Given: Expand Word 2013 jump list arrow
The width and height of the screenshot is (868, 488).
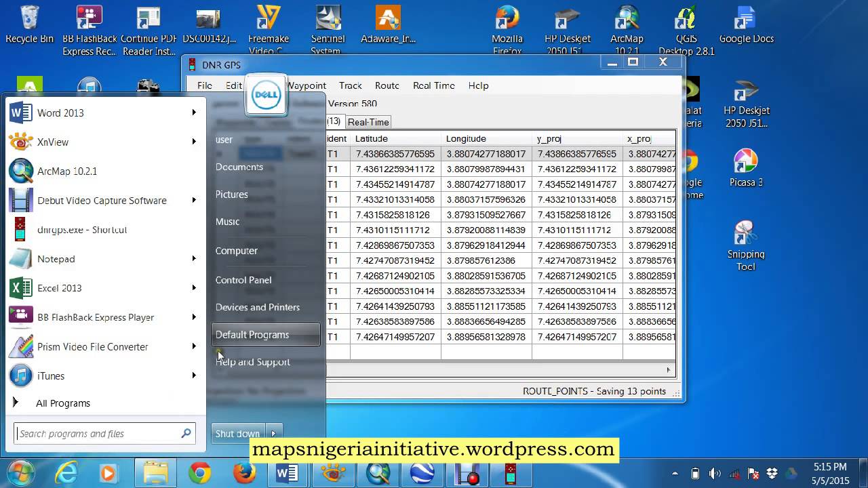Looking at the screenshot, I should tap(194, 113).
